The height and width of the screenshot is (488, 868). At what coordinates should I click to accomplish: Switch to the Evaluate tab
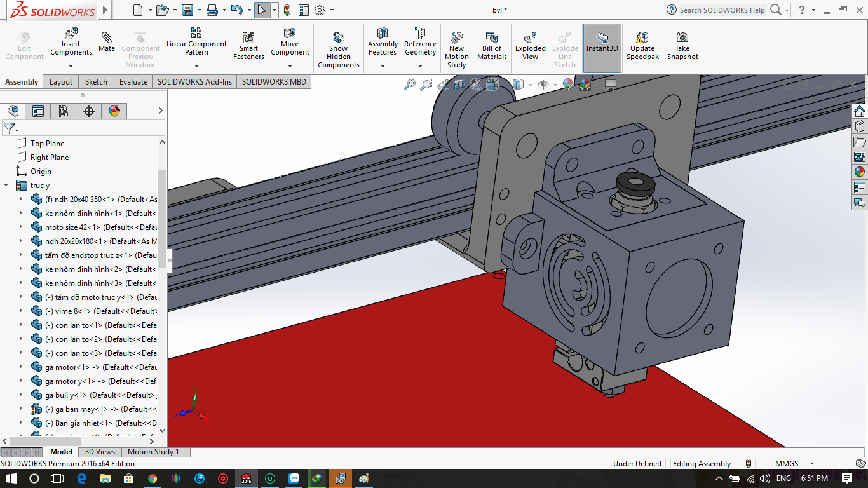(x=133, y=82)
